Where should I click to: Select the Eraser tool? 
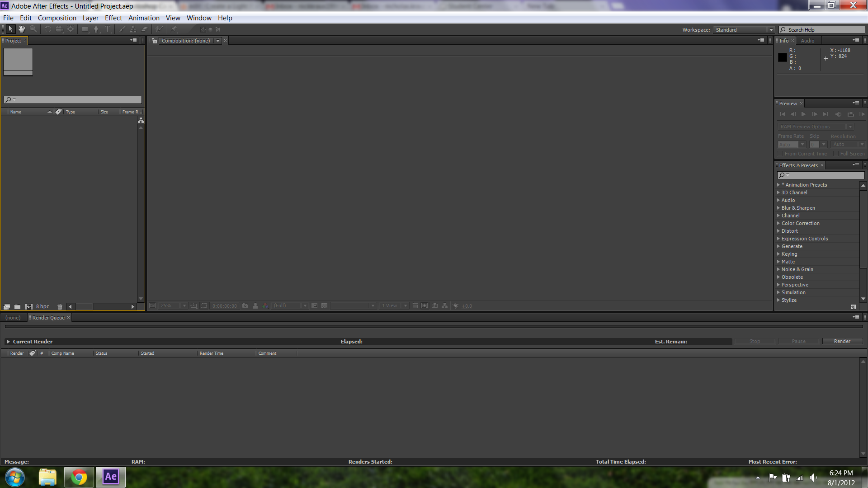[145, 29]
